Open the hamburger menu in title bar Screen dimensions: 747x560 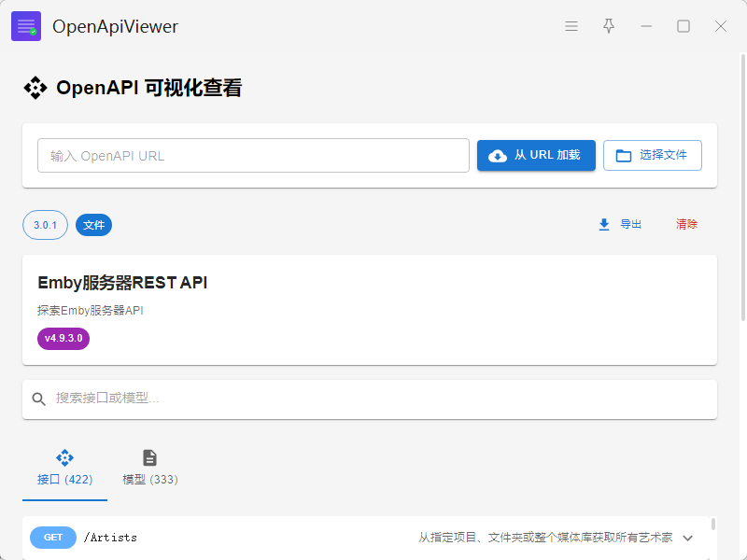pyautogui.click(x=571, y=26)
